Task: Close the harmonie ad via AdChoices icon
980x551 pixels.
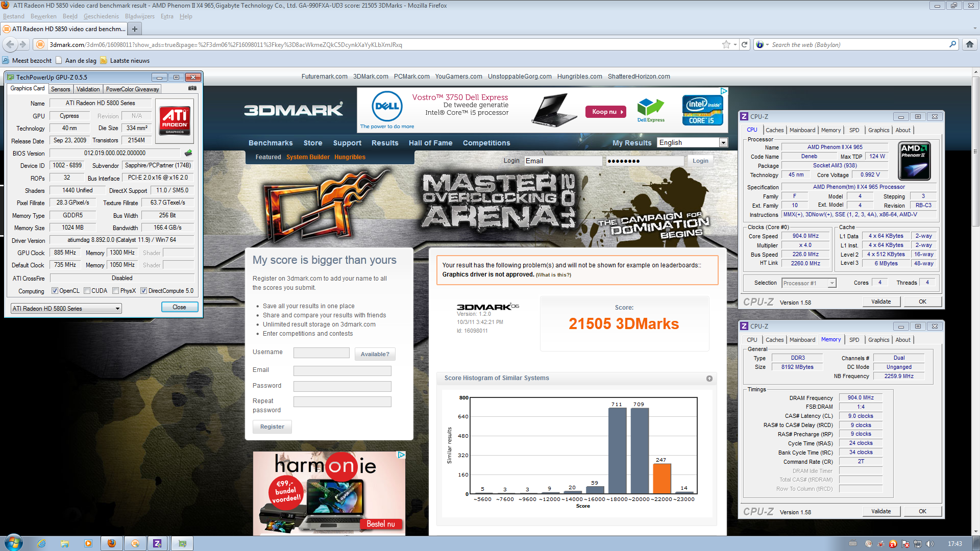Action: click(x=401, y=455)
